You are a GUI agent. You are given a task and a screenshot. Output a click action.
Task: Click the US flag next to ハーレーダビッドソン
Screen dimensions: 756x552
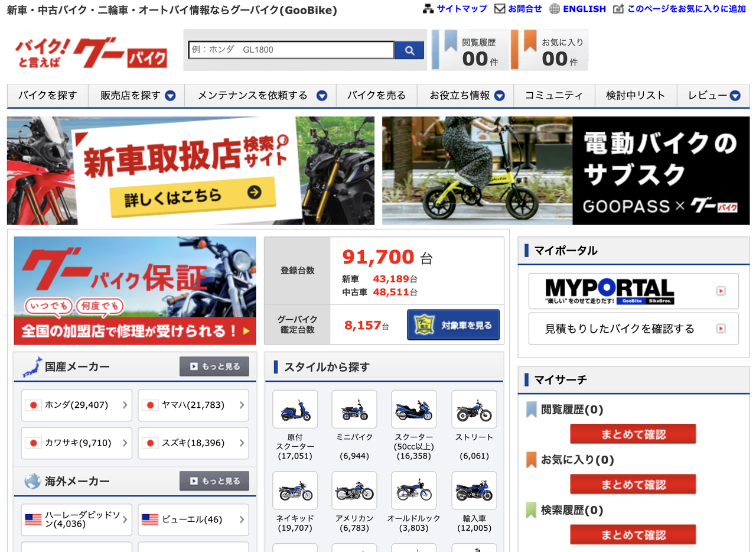[x=34, y=519]
